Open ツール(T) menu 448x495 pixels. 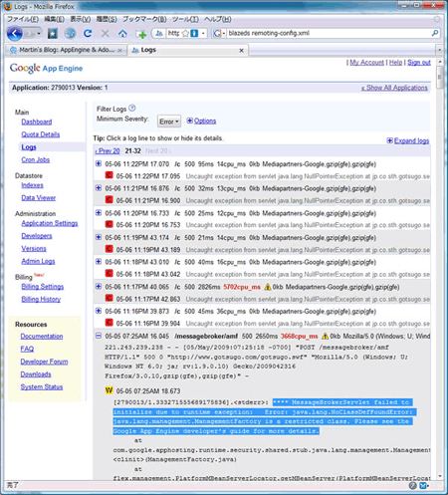point(185,19)
